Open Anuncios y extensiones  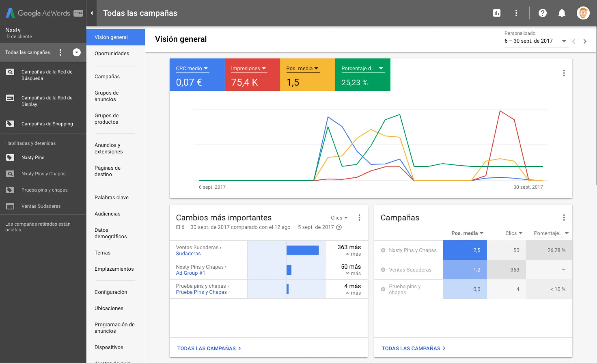point(109,148)
